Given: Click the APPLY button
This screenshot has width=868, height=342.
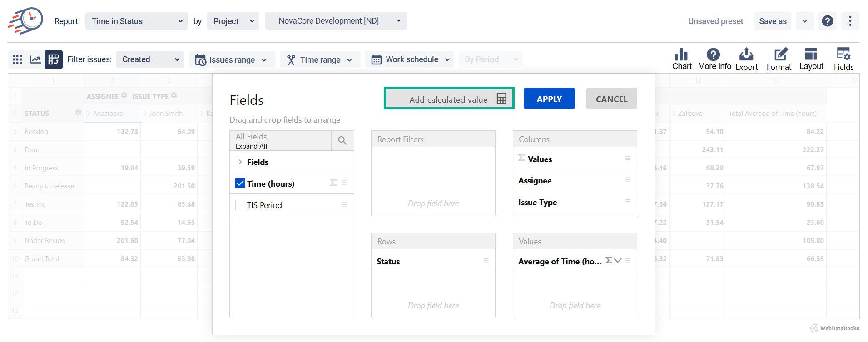Looking at the screenshot, I should coord(549,99).
